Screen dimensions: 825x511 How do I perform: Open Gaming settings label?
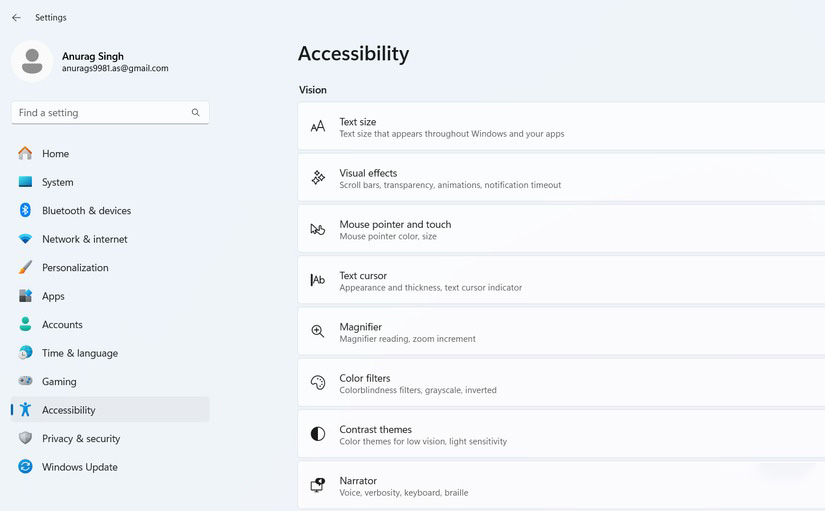59,382
